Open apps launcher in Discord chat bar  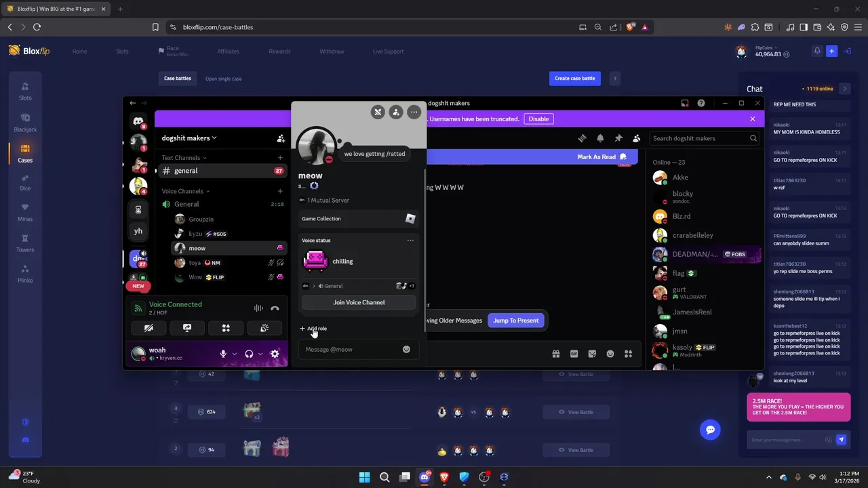(629, 354)
